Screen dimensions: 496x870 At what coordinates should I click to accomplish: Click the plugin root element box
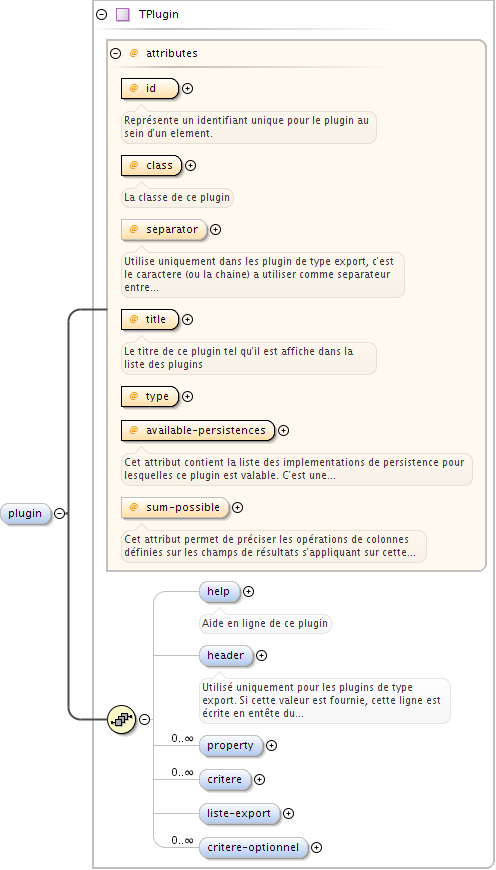26,514
